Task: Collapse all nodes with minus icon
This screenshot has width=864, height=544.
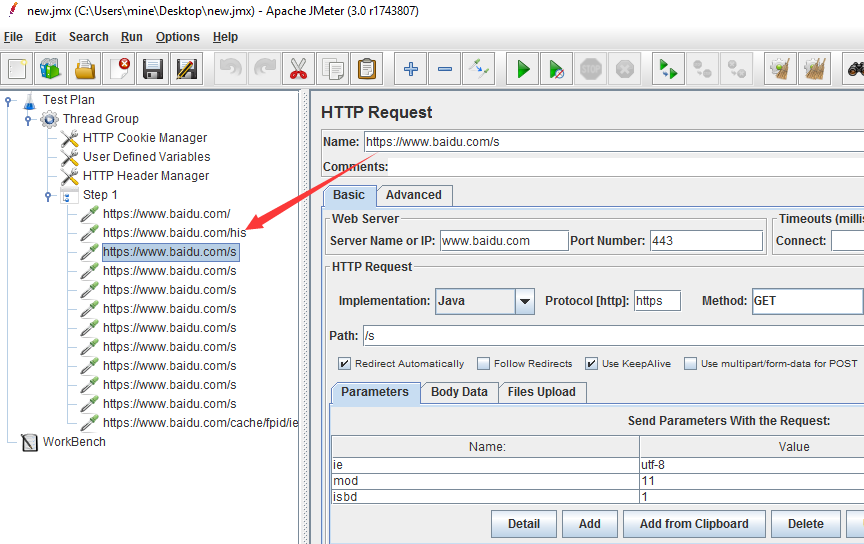Action: [x=445, y=69]
